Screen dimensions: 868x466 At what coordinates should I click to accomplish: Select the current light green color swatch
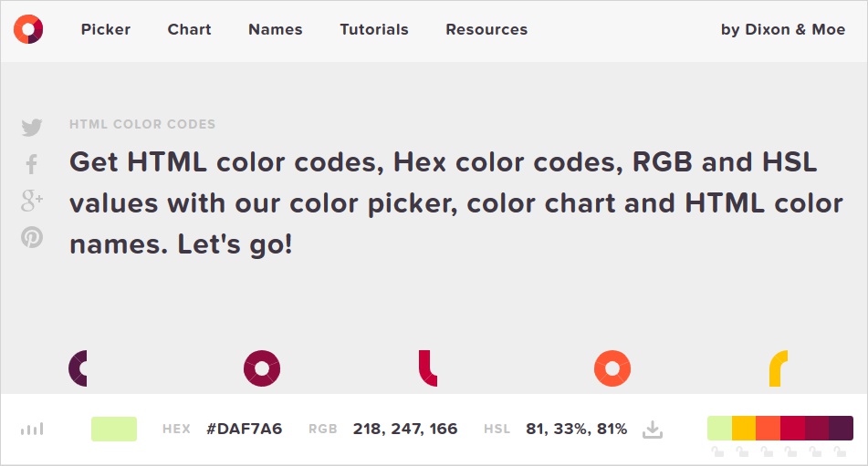coord(114,429)
